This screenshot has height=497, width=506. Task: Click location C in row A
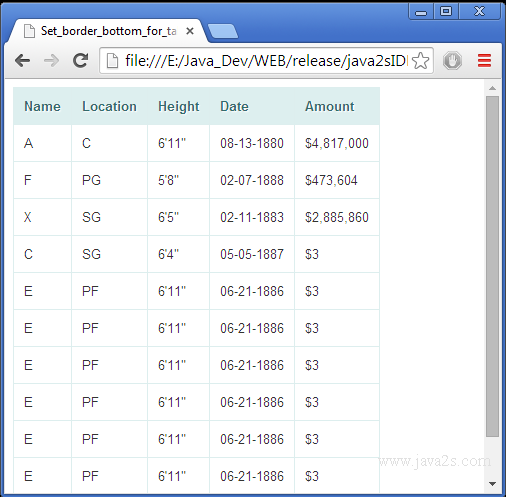click(x=109, y=143)
